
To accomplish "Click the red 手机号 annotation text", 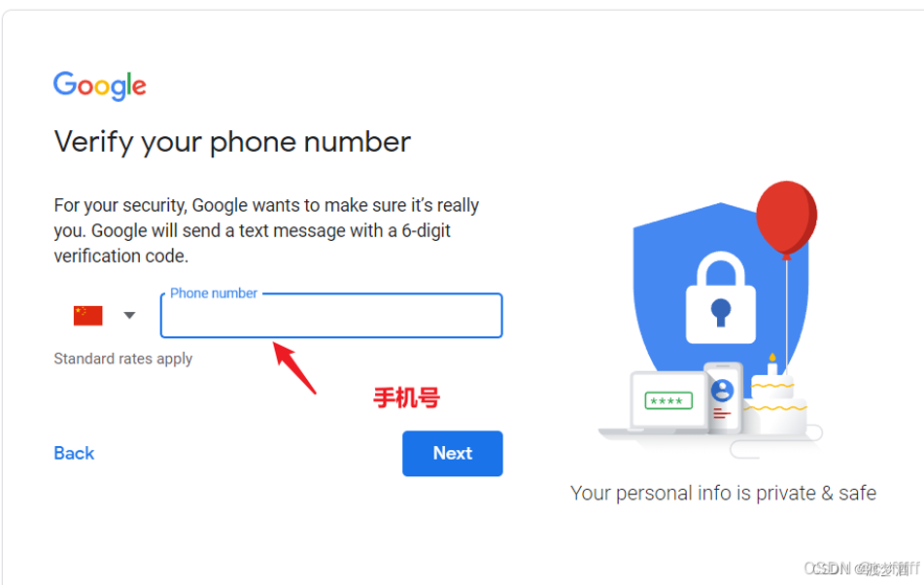I will coord(406,398).
